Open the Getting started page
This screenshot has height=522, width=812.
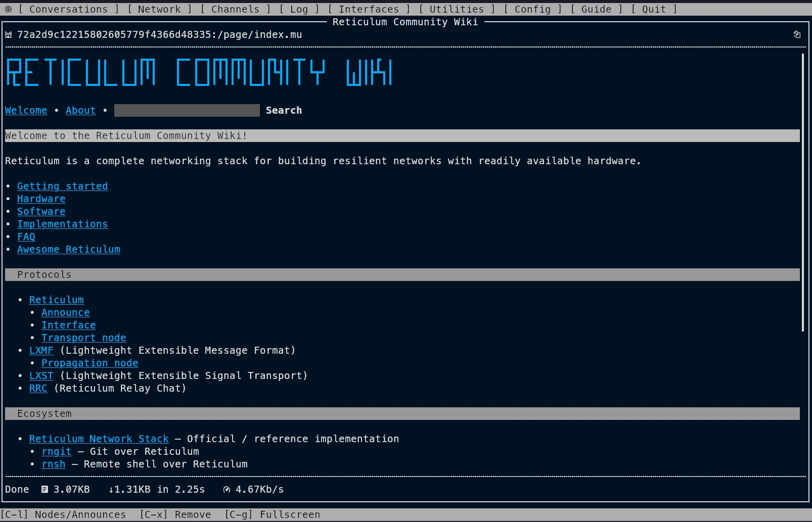pos(63,186)
